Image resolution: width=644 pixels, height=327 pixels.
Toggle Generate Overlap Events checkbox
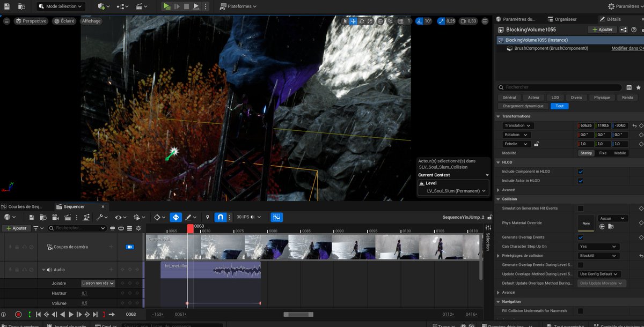coord(581,237)
